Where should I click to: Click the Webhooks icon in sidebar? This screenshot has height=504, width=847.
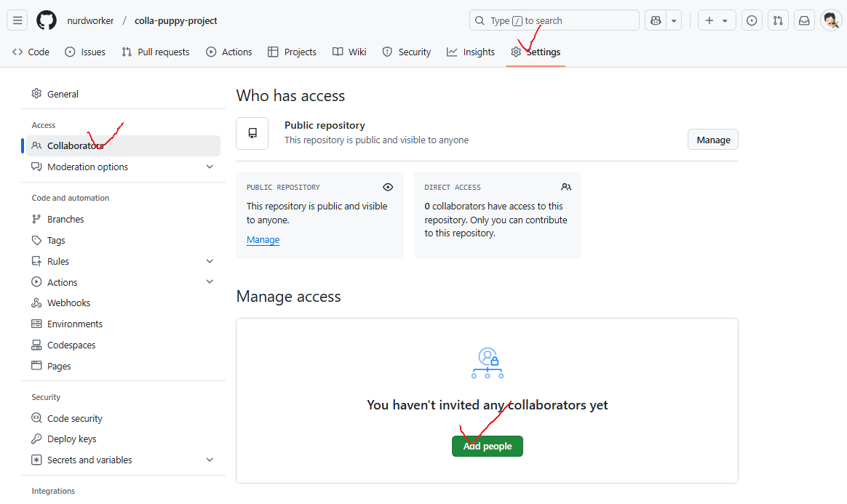click(x=36, y=303)
